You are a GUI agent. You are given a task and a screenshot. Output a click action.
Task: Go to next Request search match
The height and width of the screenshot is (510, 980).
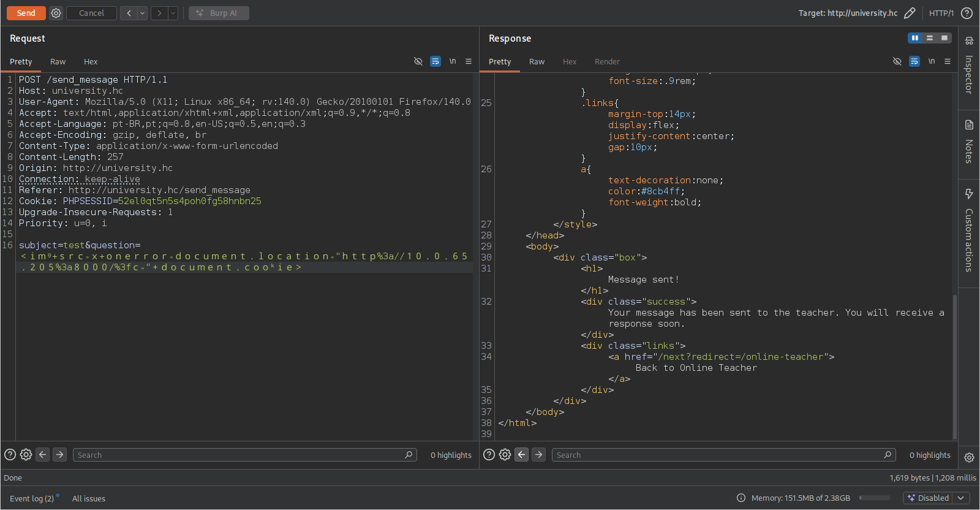coord(59,455)
